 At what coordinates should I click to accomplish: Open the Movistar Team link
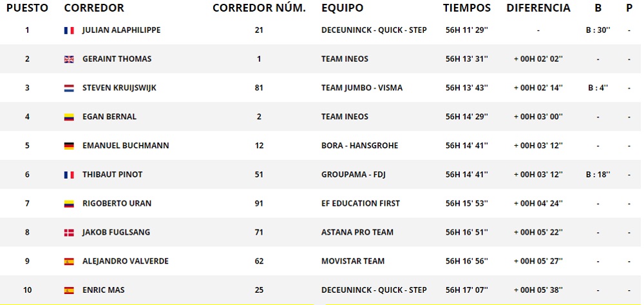[x=352, y=262]
